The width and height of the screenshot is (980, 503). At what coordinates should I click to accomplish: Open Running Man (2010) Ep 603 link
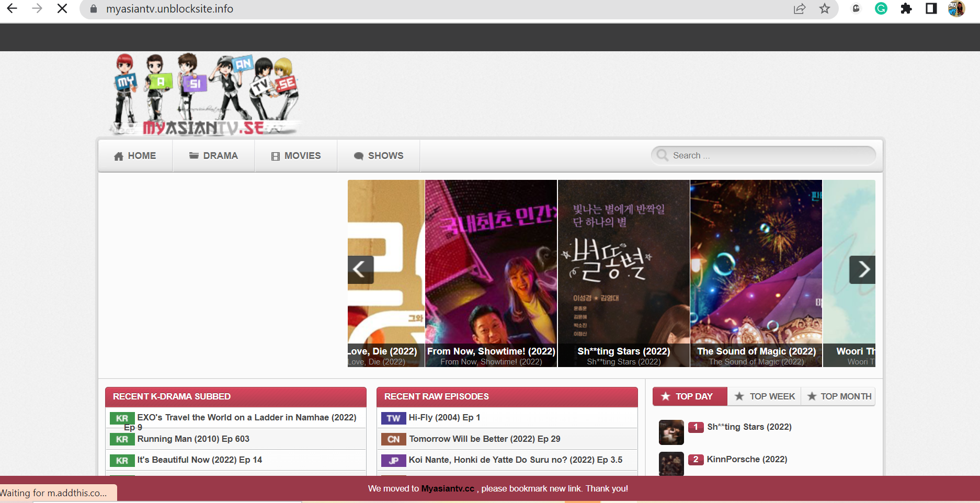coord(193,439)
